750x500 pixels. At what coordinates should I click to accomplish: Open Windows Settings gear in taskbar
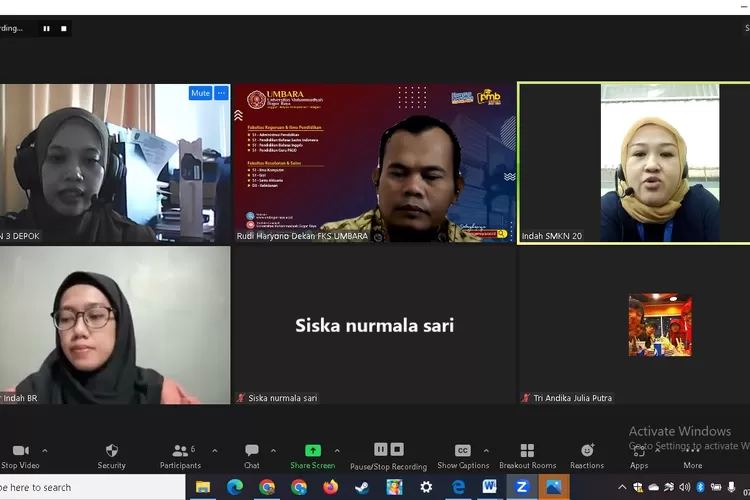[426, 487]
